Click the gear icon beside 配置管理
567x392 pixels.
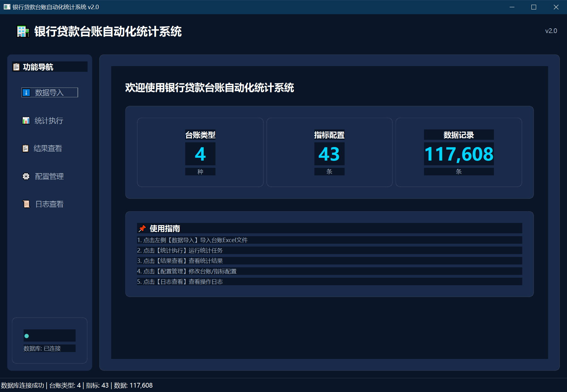pyautogui.click(x=26, y=176)
